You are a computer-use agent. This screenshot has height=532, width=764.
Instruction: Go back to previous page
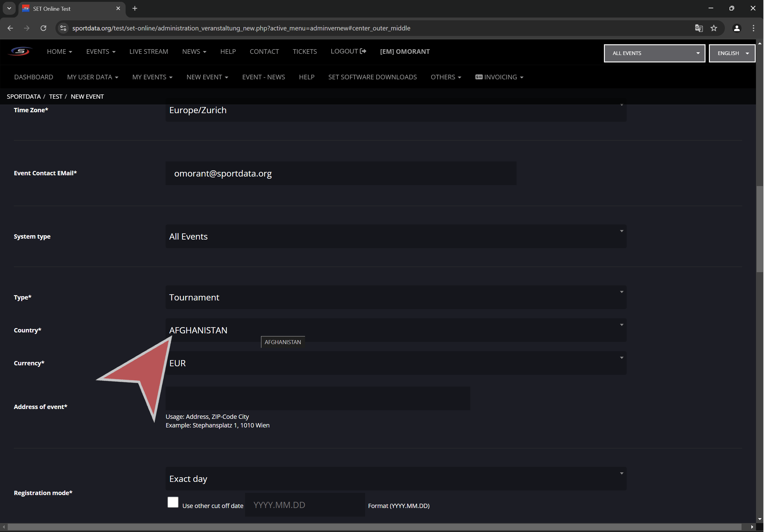click(x=10, y=28)
